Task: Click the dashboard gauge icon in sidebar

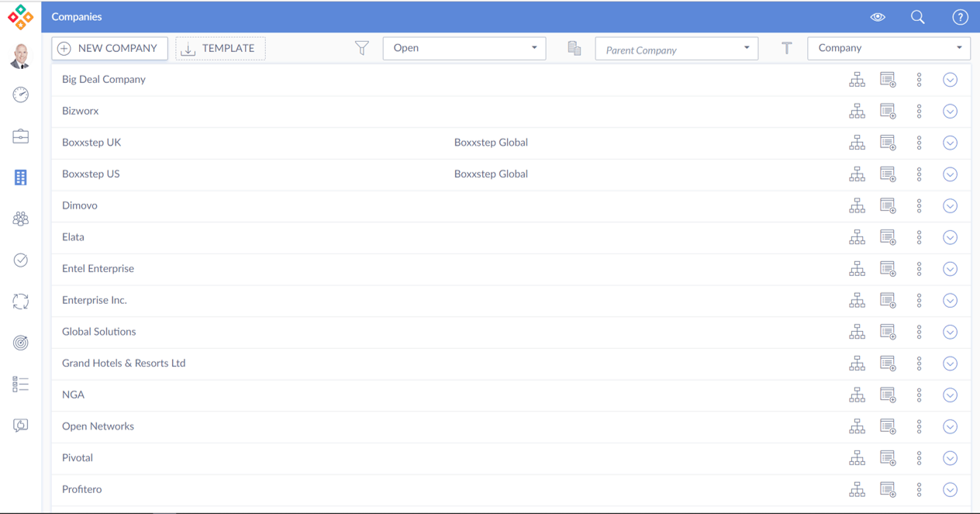Action: pos(21,95)
